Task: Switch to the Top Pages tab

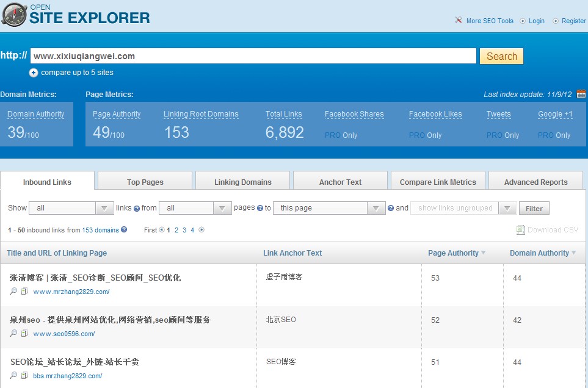Action: tap(145, 182)
